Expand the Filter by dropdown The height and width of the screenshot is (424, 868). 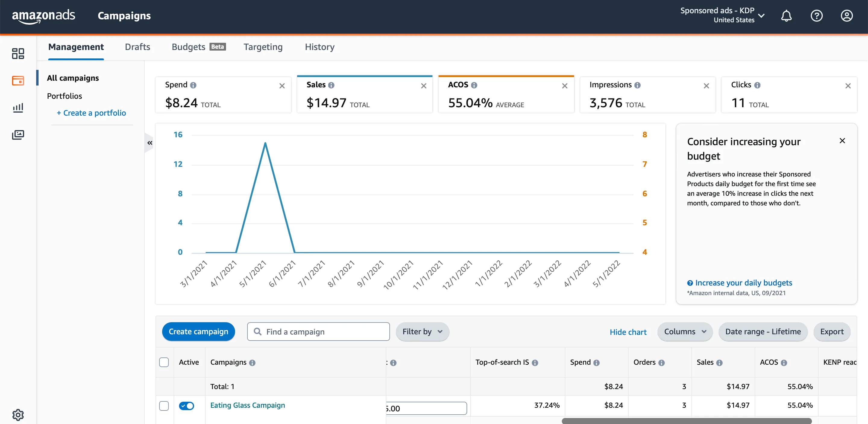pyautogui.click(x=422, y=331)
